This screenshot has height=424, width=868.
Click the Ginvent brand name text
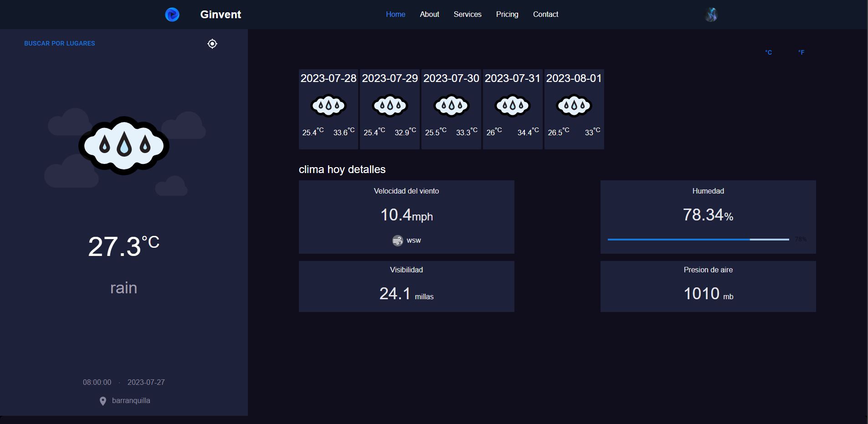(221, 15)
